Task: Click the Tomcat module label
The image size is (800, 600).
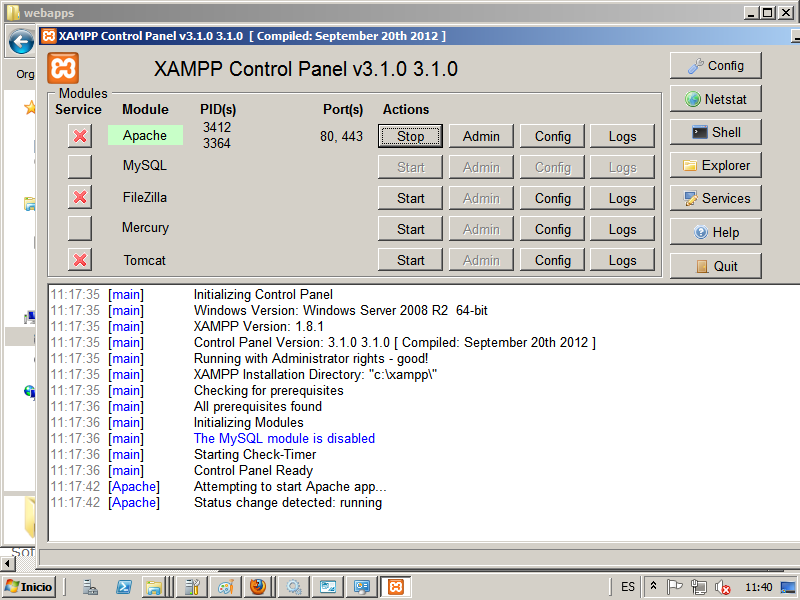Action: point(145,260)
